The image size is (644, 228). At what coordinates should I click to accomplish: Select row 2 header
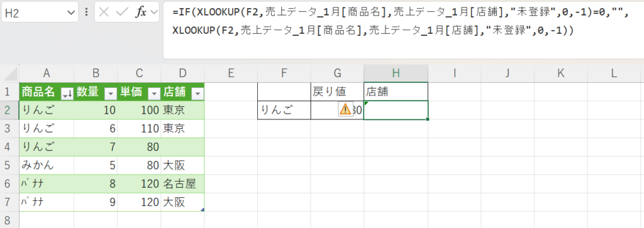(9, 110)
